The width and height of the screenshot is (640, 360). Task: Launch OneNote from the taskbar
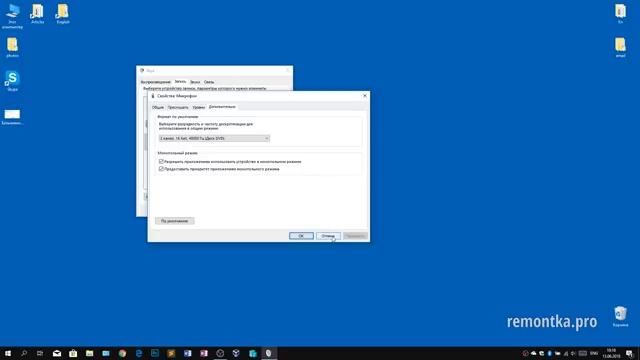pos(204,353)
